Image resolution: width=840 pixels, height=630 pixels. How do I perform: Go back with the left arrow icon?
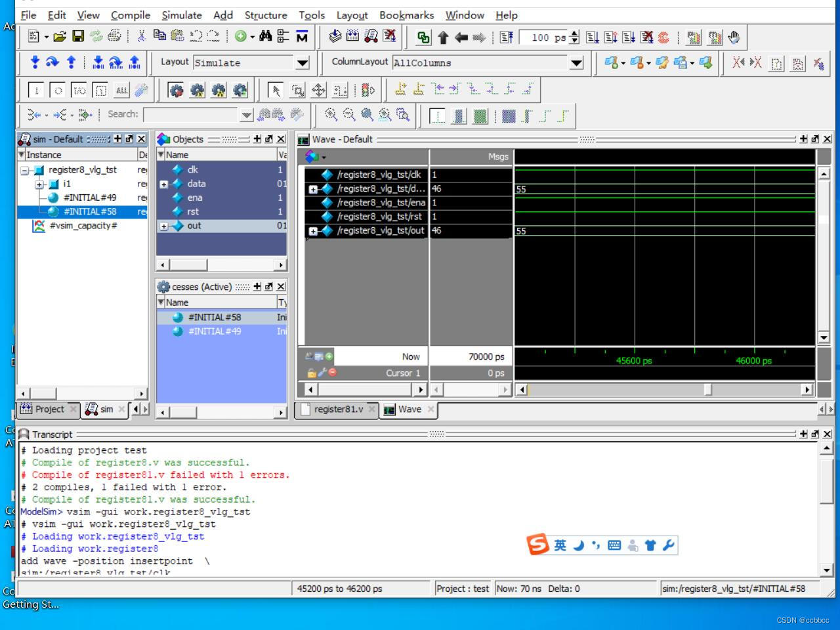coord(461,37)
